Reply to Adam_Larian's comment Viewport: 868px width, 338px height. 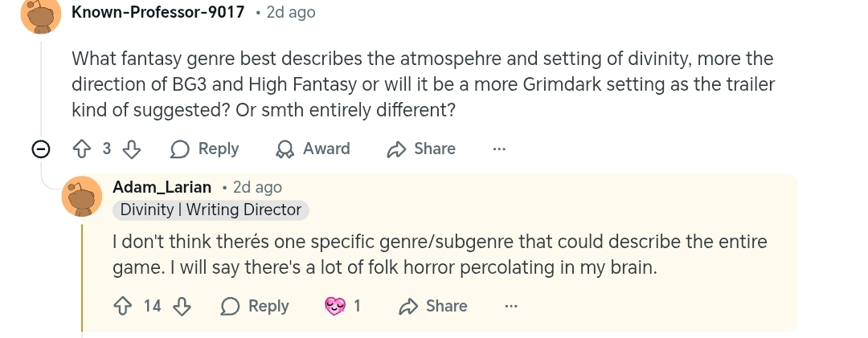(255, 306)
